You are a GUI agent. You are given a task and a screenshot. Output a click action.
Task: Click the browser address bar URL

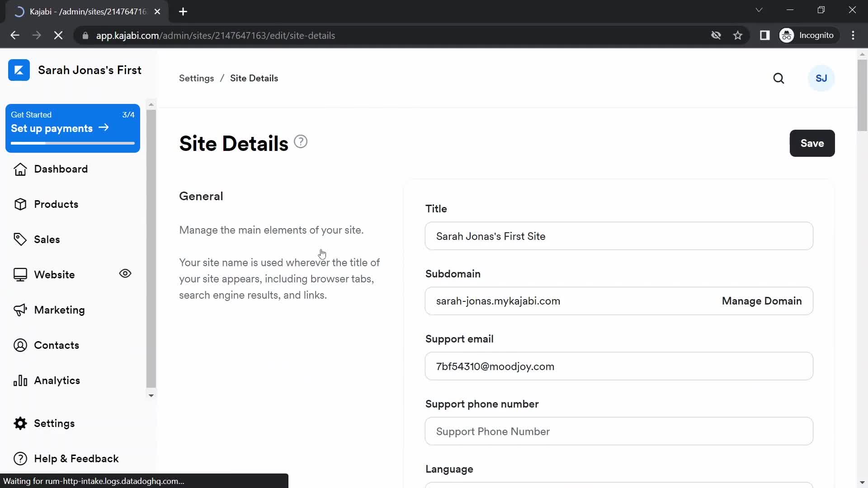coord(215,36)
